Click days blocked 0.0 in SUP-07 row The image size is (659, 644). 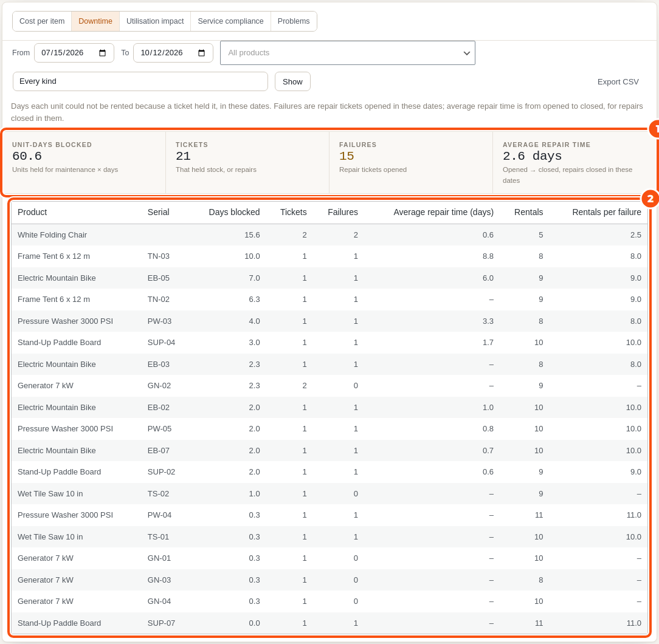(x=254, y=623)
